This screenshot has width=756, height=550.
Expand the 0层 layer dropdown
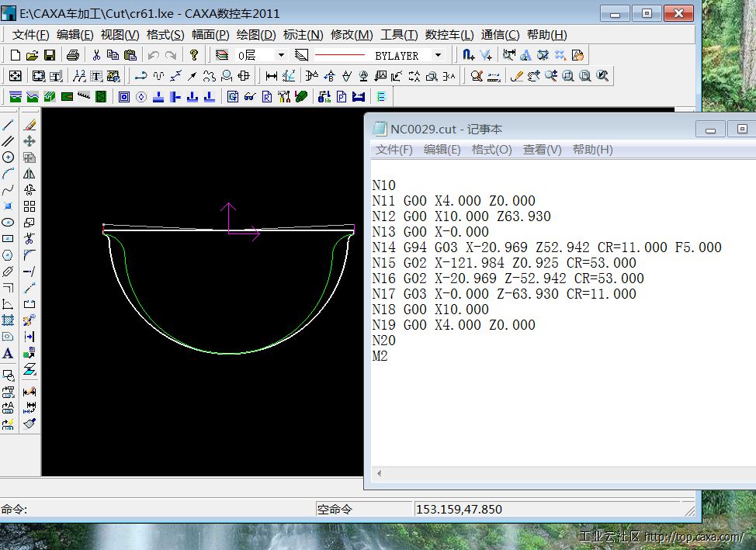281,55
